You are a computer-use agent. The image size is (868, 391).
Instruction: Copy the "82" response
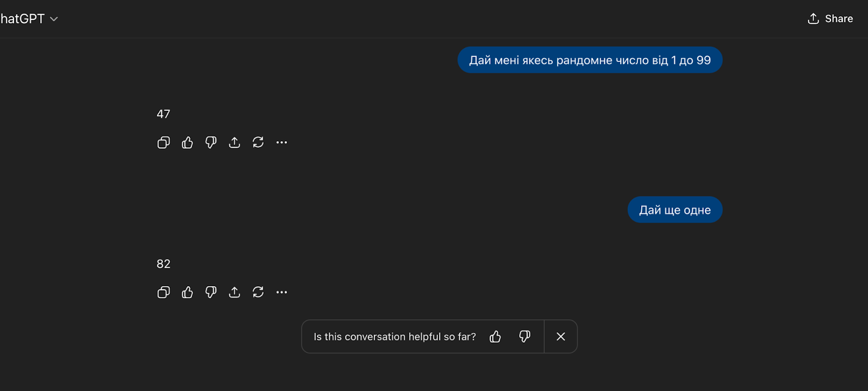[x=163, y=293]
